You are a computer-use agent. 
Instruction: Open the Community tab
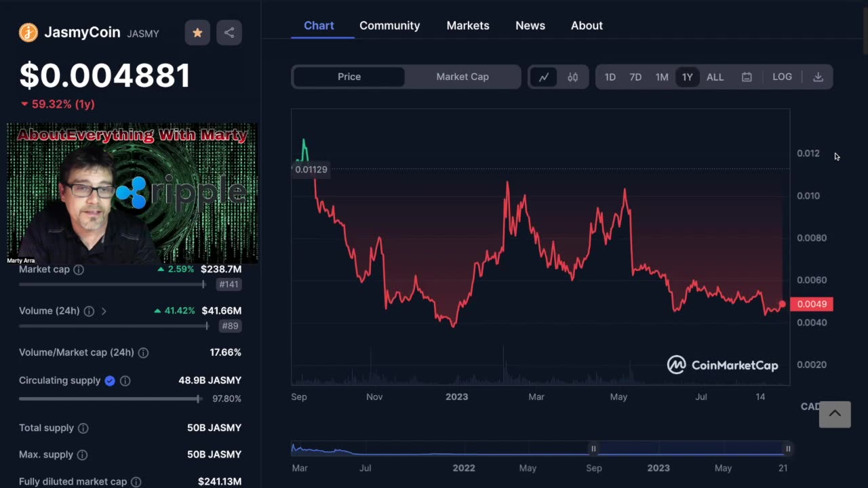tap(390, 26)
